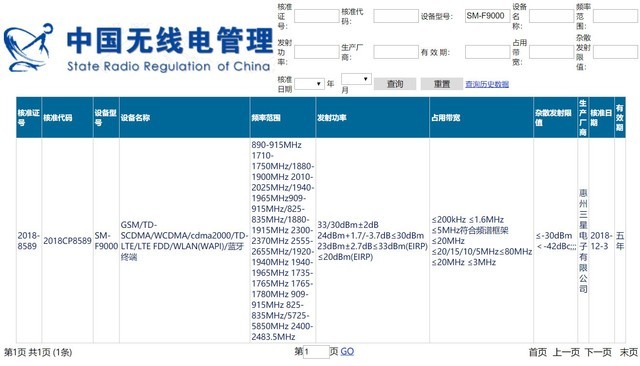640x366 pixels.
Task: Go to 末页 last page
Action: pos(629,352)
